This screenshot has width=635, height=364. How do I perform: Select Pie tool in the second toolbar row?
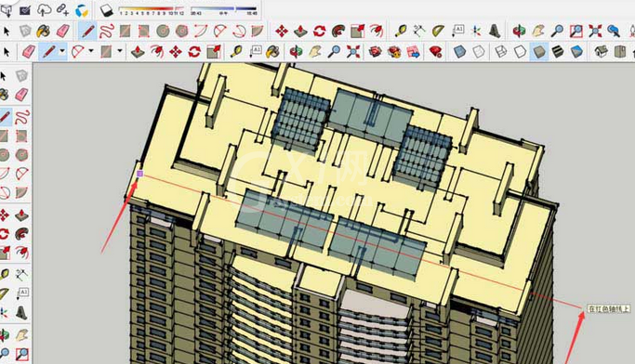258,31
